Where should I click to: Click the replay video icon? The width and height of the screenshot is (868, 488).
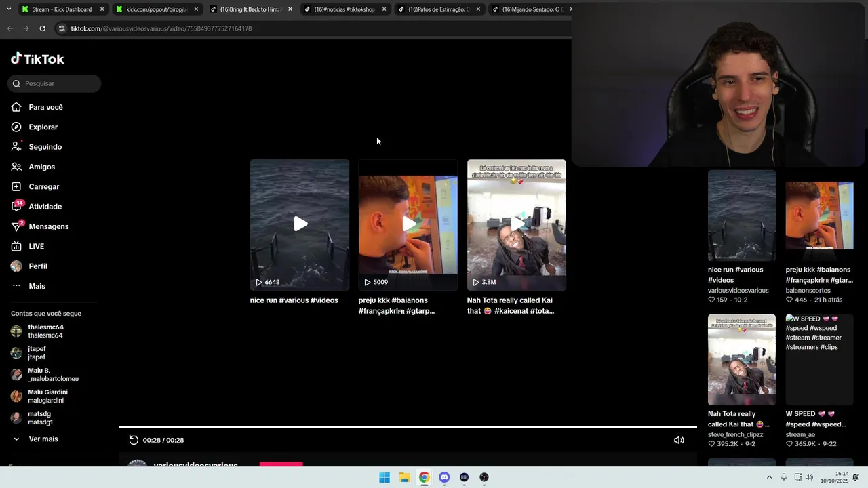coord(134,440)
